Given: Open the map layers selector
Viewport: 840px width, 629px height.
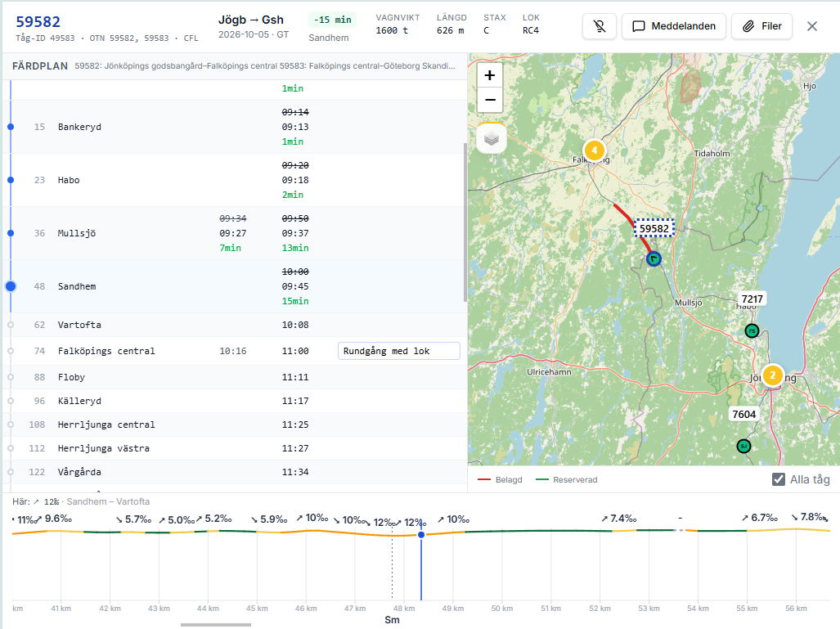Looking at the screenshot, I should tap(492, 139).
